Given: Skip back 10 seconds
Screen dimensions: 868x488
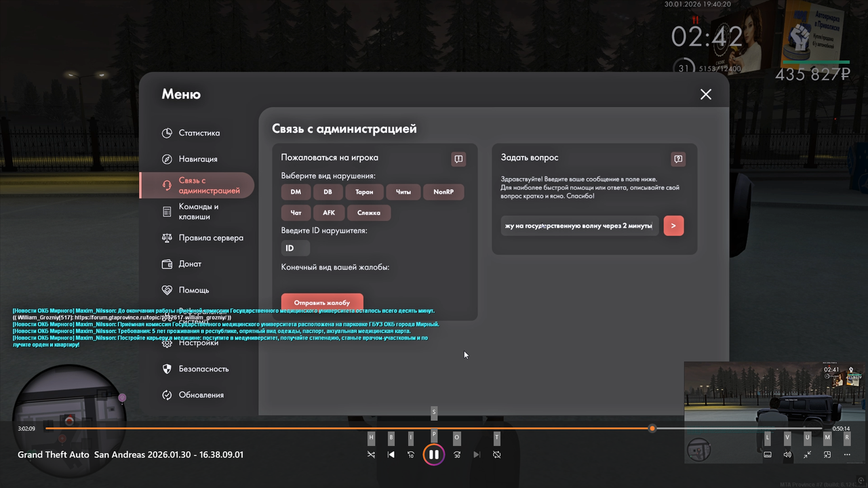Looking at the screenshot, I should pos(410,455).
